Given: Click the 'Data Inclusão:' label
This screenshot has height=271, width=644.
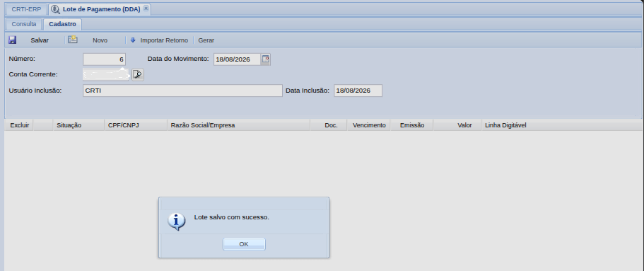Looking at the screenshot, I should point(308,91).
